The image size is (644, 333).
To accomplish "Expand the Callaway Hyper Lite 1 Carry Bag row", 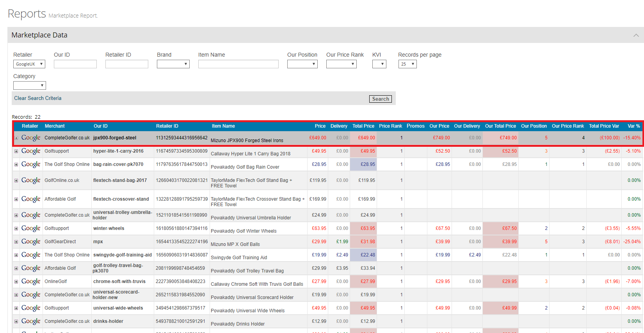I will (16, 151).
